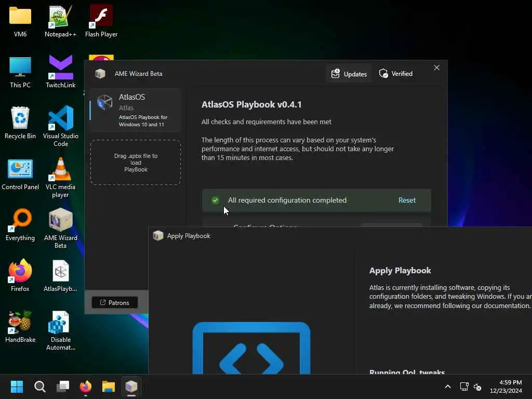Open Task View on the taskbar
This screenshot has width=532, height=399.
[63, 387]
